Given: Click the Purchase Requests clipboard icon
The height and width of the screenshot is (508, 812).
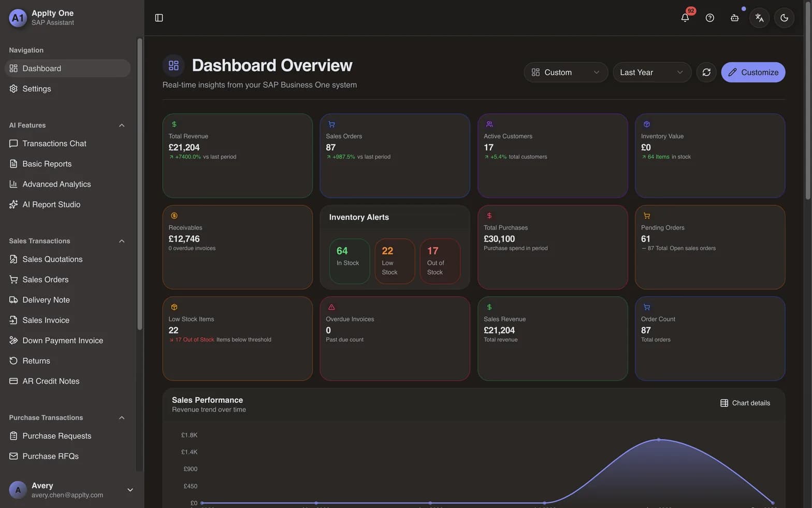Looking at the screenshot, I should pyautogui.click(x=13, y=436).
